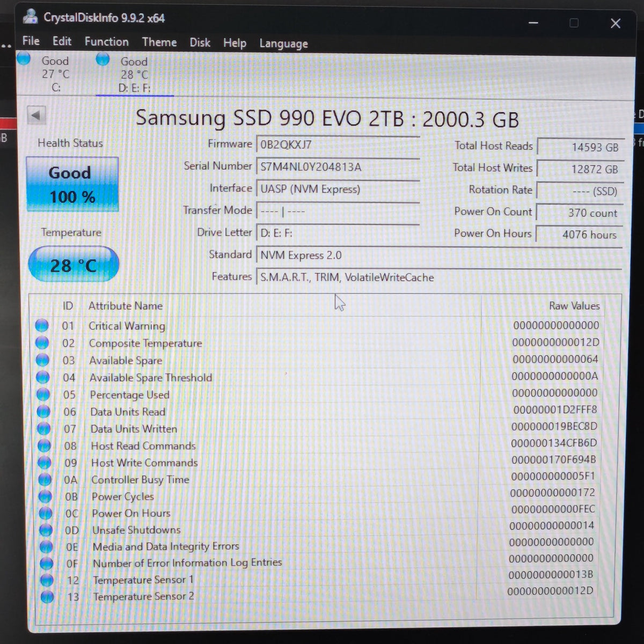Click the Drive Letter field D: E: F:
Viewport: 644px width, 644px height.
[x=338, y=233]
